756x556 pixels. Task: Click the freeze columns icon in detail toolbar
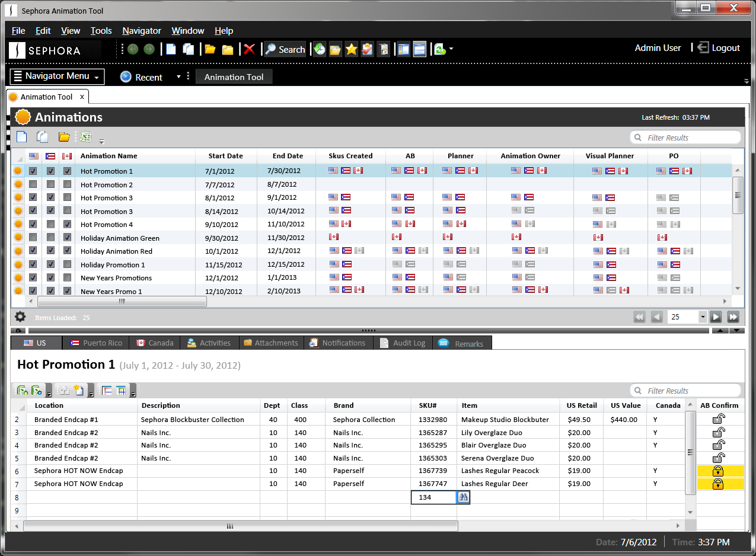click(x=122, y=390)
